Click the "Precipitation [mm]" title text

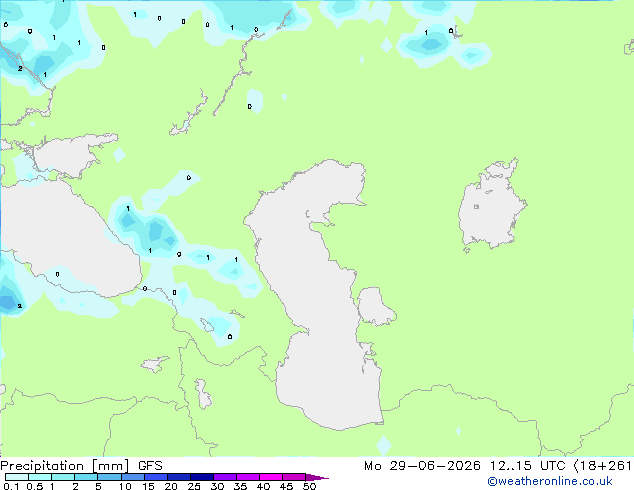(x=65, y=466)
